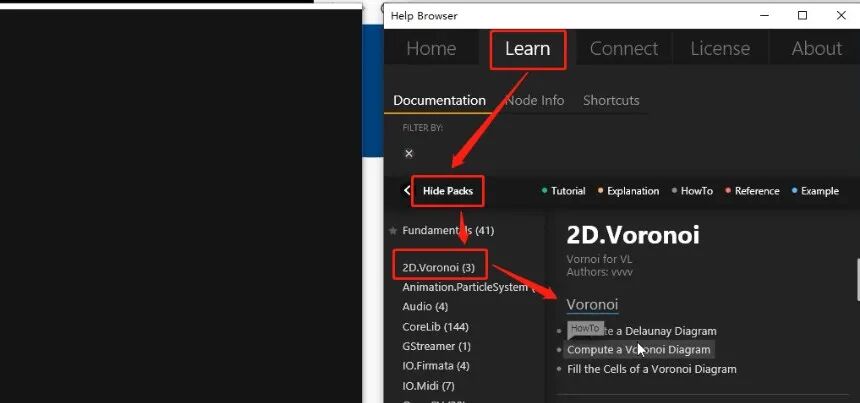This screenshot has height=403, width=860.
Task: Open the Home tab
Action: tap(431, 48)
